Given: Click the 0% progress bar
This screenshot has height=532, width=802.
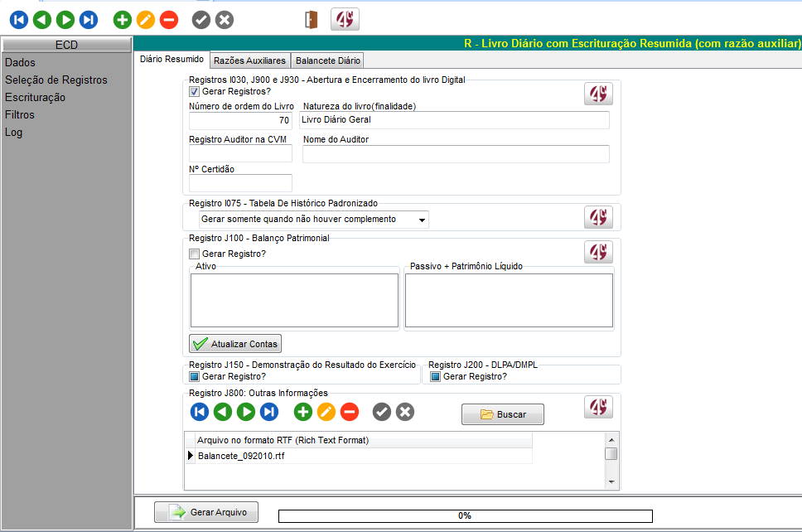Looking at the screenshot, I should [x=466, y=515].
